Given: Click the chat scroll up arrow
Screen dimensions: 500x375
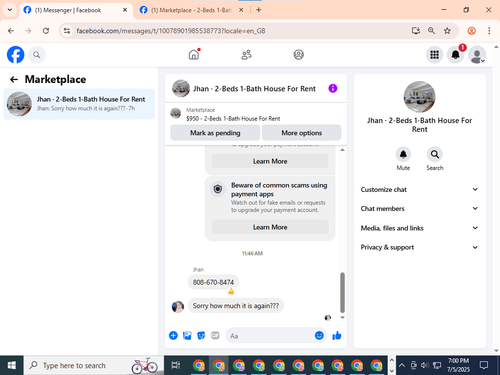Looking at the screenshot, I should [342, 150].
